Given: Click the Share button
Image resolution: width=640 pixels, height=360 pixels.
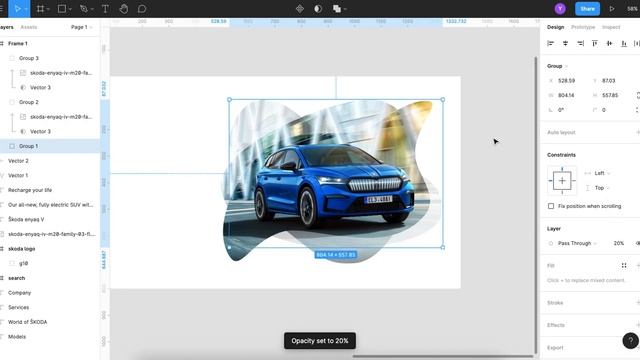Looking at the screenshot, I should tap(587, 9).
